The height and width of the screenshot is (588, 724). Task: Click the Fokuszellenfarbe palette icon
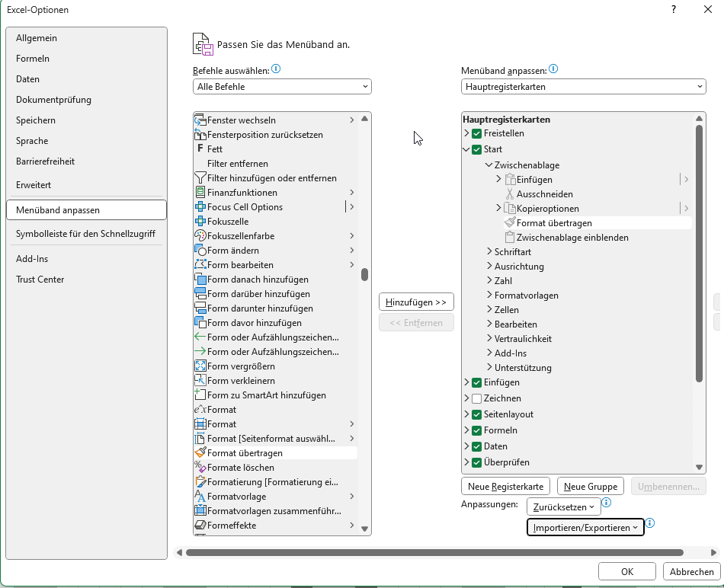pyautogui.click(x=200, y=236)
